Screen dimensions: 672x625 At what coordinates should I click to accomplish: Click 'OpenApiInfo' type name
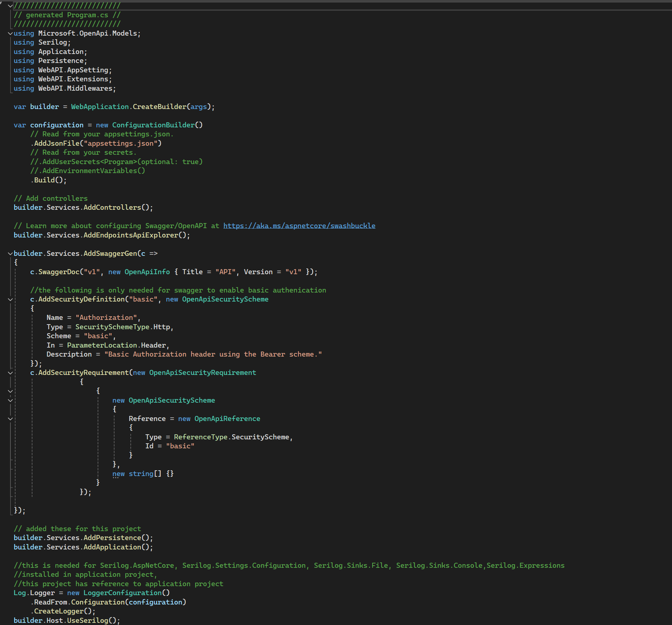click(147, 272)
